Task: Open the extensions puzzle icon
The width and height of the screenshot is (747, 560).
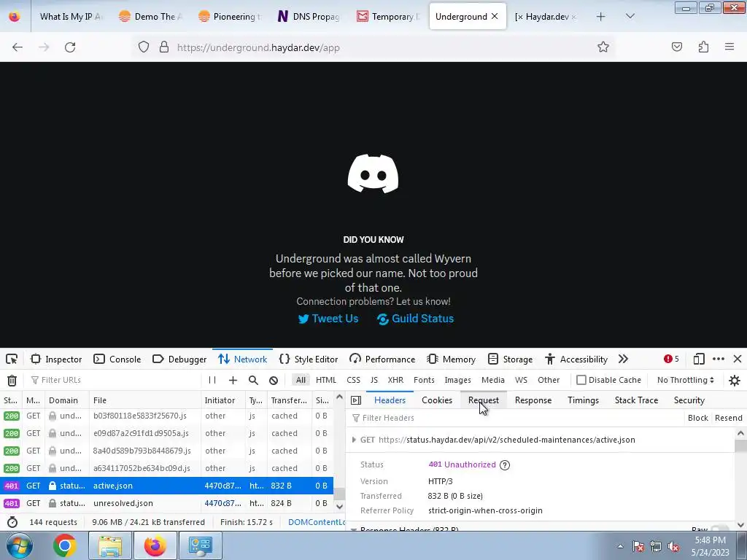Action: (703, 47)
